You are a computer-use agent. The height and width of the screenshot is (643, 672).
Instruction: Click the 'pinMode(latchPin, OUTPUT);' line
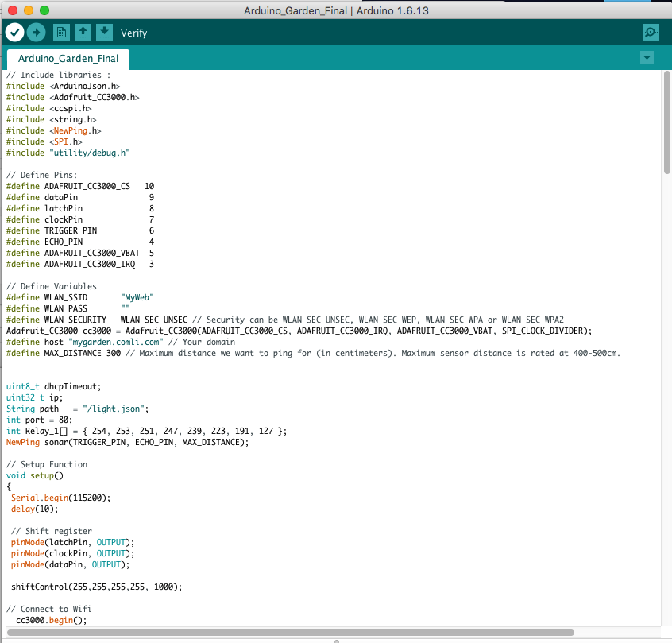(x=72, y=543)
